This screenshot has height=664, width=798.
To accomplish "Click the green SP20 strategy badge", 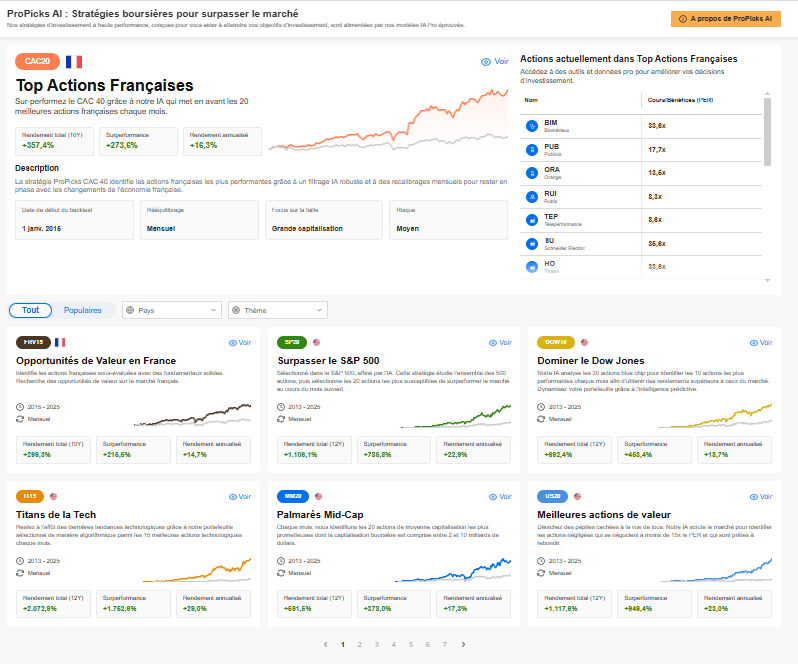I will (292, 342).
